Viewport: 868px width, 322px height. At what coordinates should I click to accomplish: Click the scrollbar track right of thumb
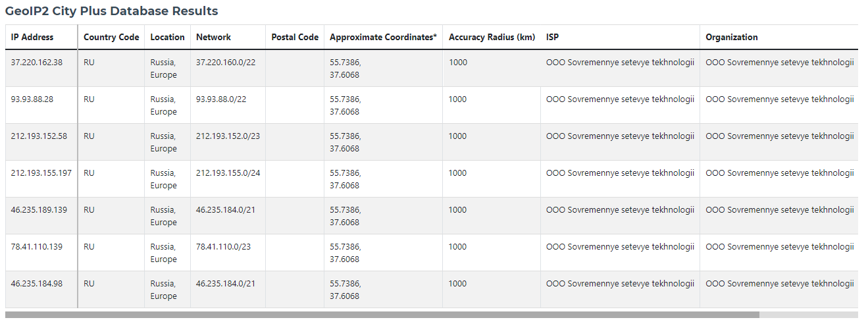[808, 315]
